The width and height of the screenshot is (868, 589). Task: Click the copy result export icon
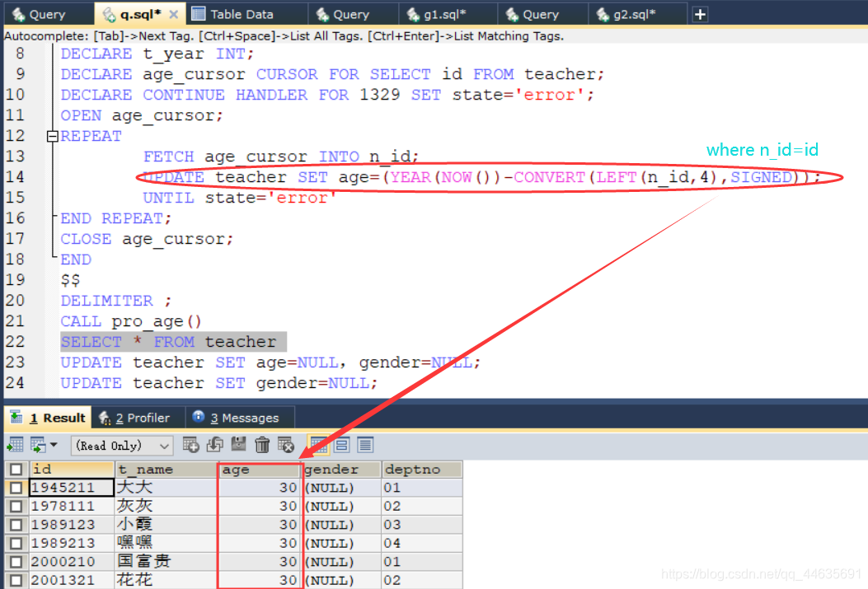(x=38, y=445)
